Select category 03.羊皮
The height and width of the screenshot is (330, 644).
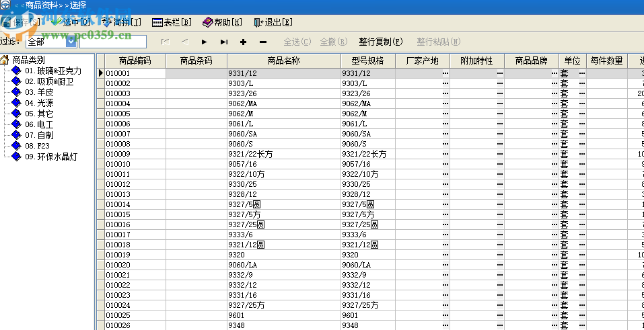tap(39, 92)
